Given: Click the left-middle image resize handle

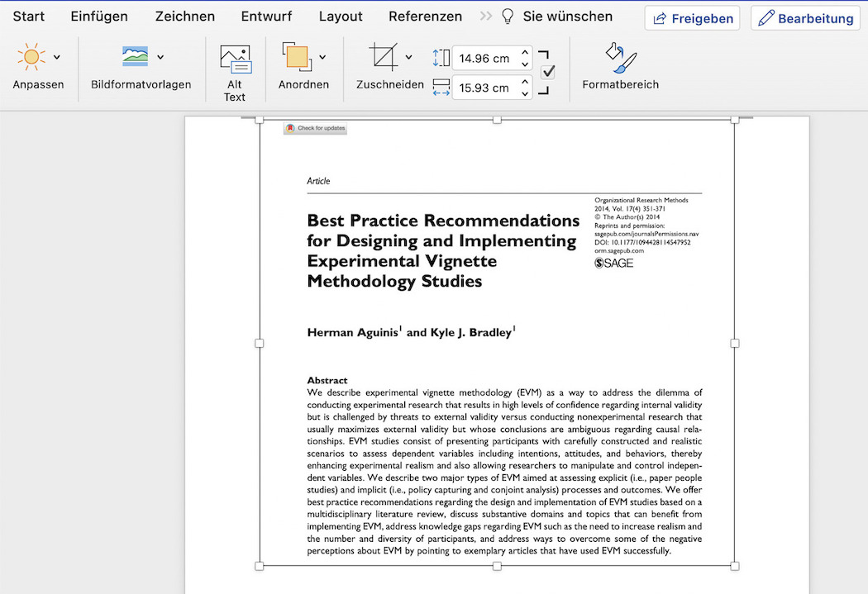Looking at the screenshot, I should 259,344.
